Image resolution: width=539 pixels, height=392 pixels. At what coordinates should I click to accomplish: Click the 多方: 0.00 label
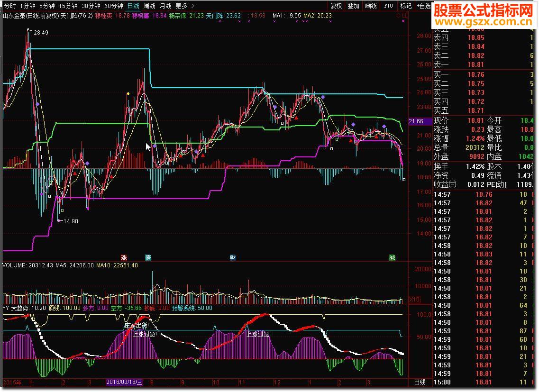click(96, 308)
